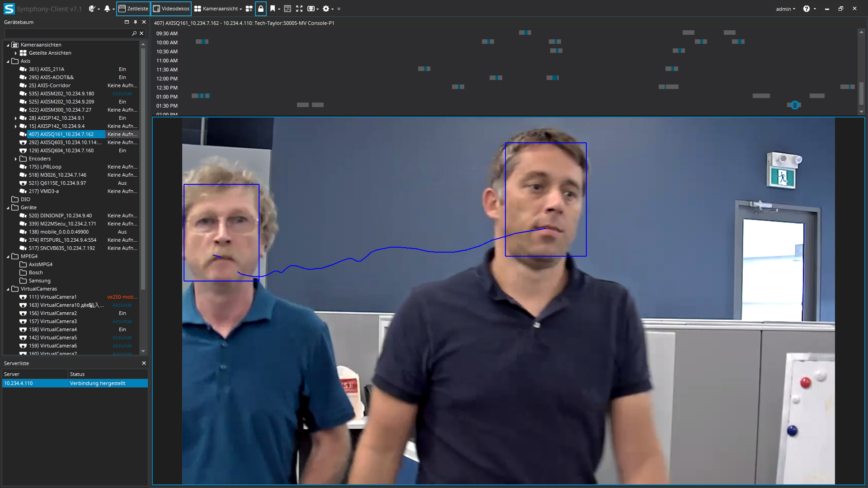Open the Kameraansicht dropdown
This screenshot has height=488, width=868.
(218, 9)
